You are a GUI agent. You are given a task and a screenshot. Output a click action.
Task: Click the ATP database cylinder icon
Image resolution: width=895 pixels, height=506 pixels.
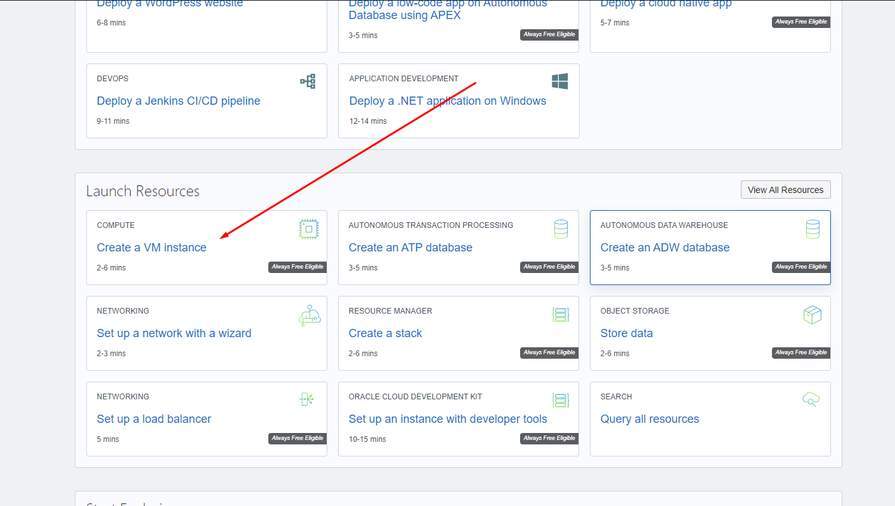tap(560, 230)
